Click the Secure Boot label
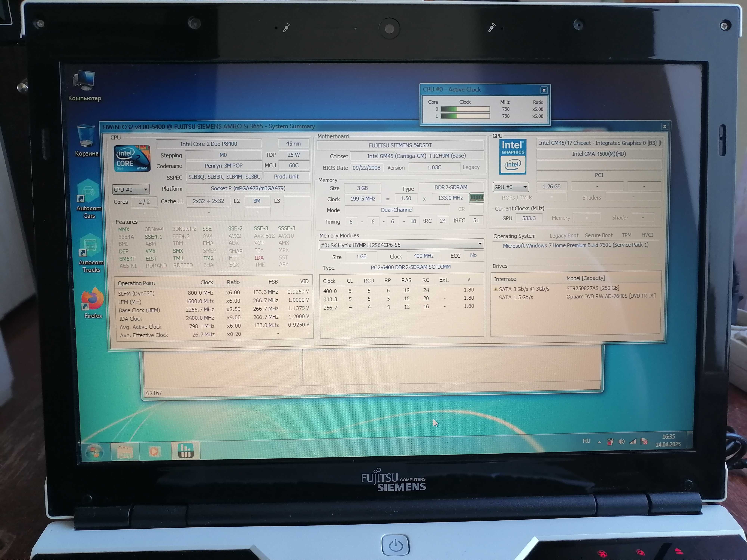Viewport: 747px width, 560px height. (598, 235)
